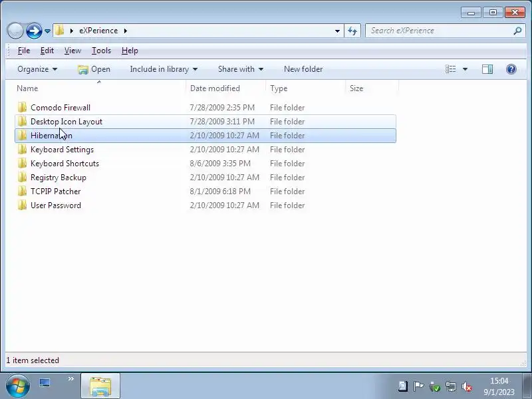
Task: Toggle the preview pane button
Action: point(487,69)
